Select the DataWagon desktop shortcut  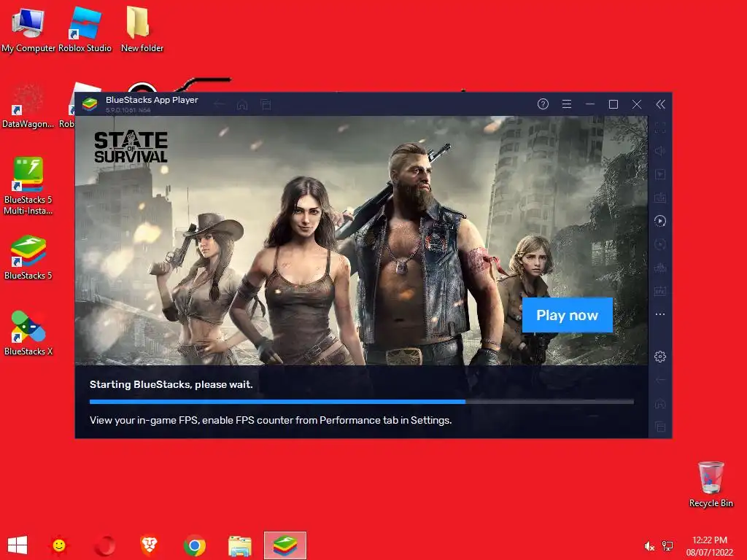(x=28, y=106)
